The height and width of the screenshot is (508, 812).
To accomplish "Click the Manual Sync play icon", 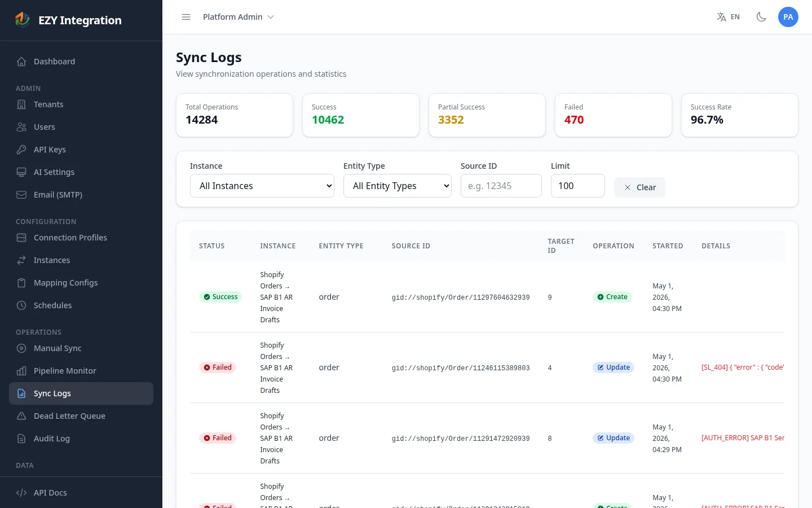I will click(21, 348).
